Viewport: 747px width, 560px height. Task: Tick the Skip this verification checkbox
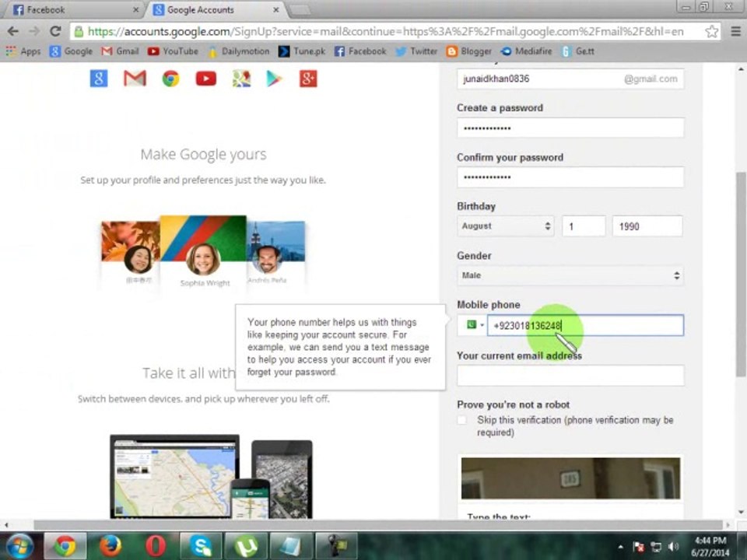tap(461, 420)
